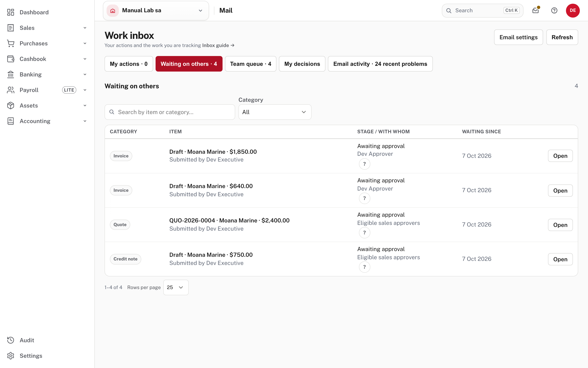Open the QUO-2026-0004 quote row
The height and width of the screenshot is (368, 588).
560,225
